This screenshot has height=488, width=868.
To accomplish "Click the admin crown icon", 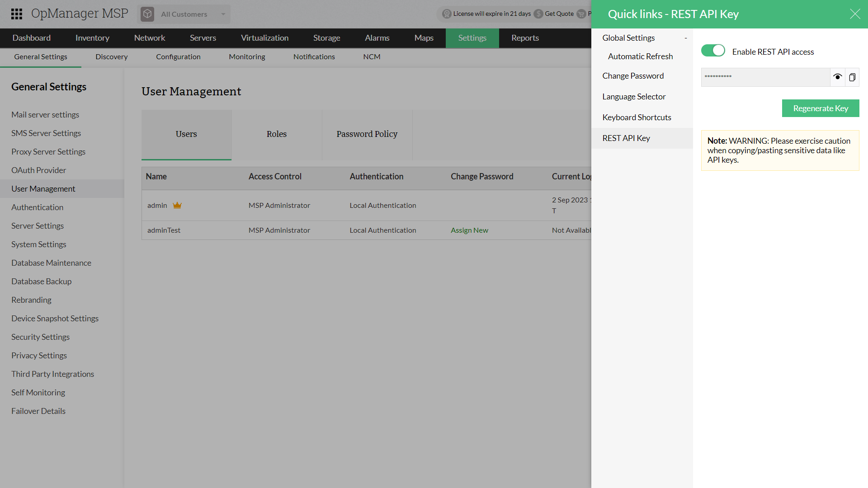I will tap(177, 206).
